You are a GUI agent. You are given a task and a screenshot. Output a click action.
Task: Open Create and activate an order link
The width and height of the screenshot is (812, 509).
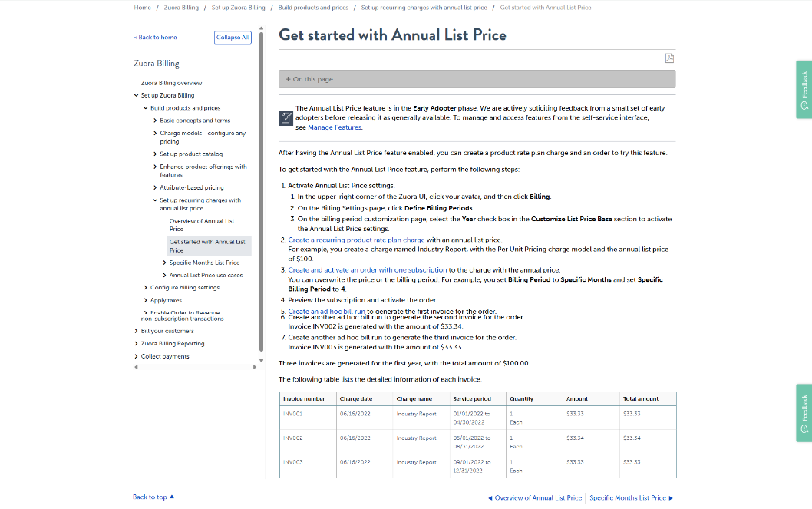[x=367, y=269]
